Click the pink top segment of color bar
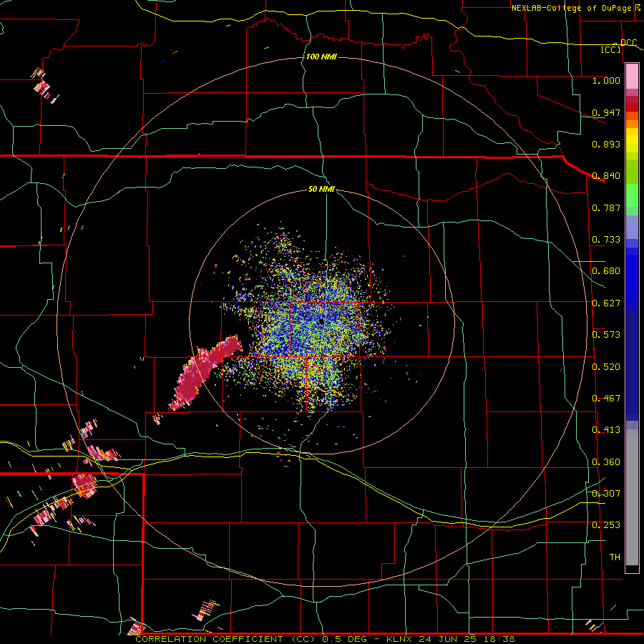This screenshot has width=644, height=644. pyautogui.click(x=632, y=77)
